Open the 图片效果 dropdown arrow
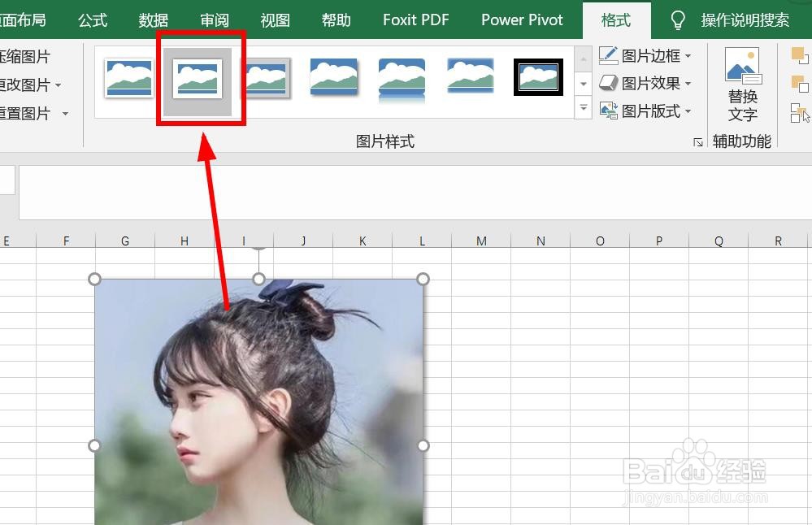 click(x=688, y=84)
